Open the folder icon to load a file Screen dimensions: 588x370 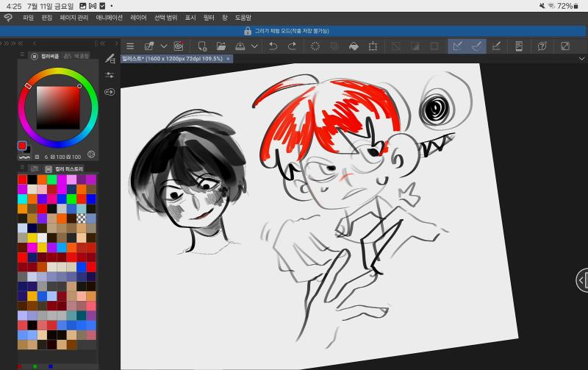(221, 46)
